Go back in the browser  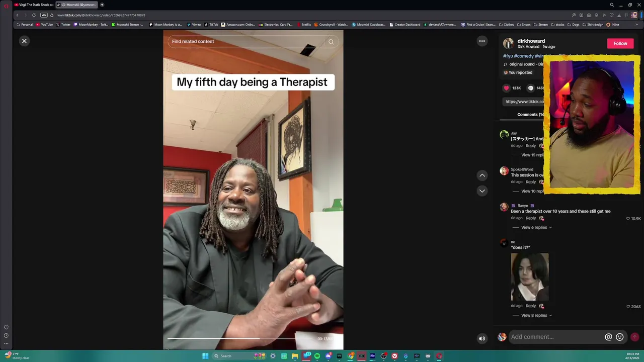(x=17, y=15)
